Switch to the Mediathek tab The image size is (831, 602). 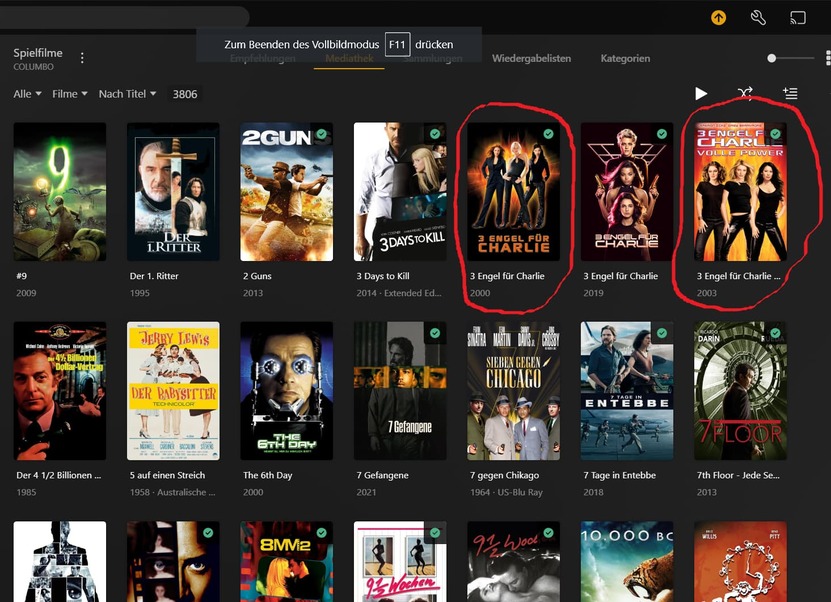pos(349,58)
